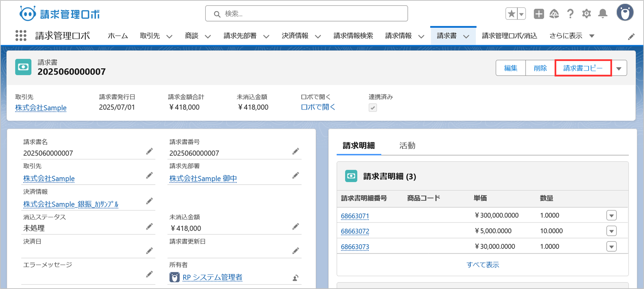This screenshot has width=644, height=289.
Task: Switch to the 活動 tab
Action: click(407, 145)
